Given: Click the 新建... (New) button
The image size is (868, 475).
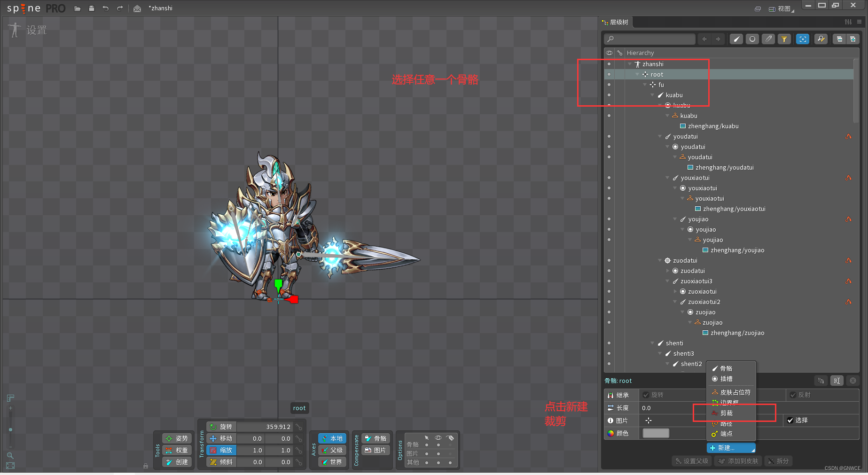Looking at the screenshot, I should (x=731, y=448).
